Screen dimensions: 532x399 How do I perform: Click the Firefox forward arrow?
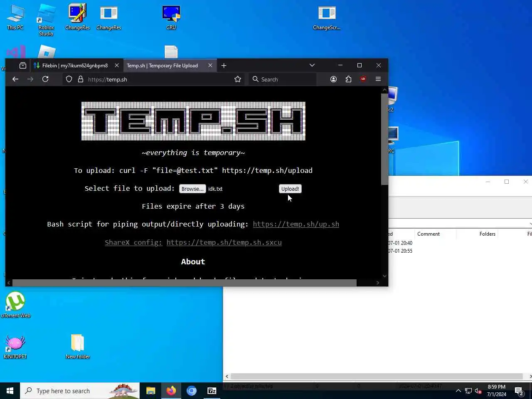pos(30,79)
